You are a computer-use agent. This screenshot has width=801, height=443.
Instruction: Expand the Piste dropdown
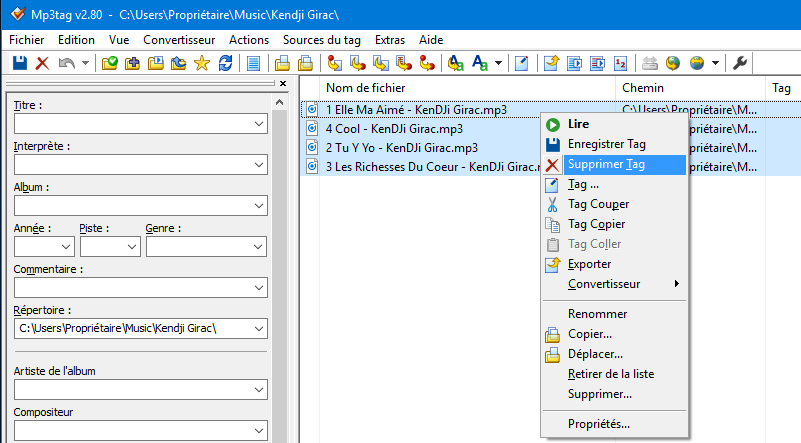click(x=132, y=247)
